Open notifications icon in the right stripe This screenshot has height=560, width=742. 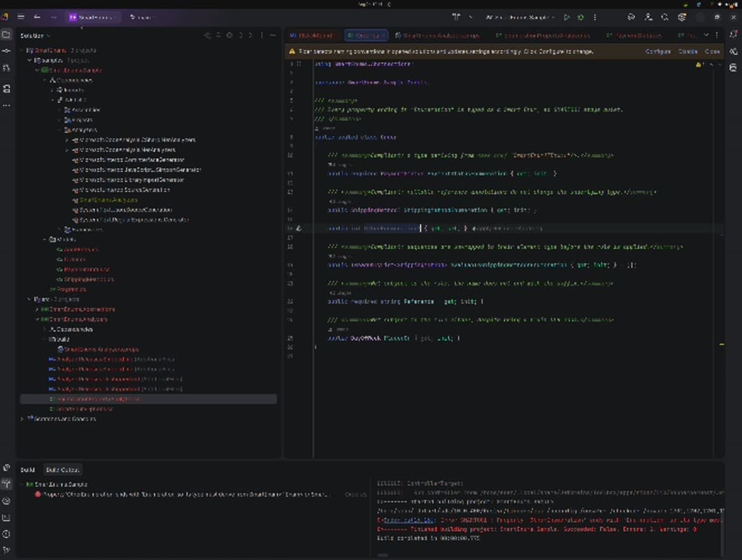click(x=734, y=34)
